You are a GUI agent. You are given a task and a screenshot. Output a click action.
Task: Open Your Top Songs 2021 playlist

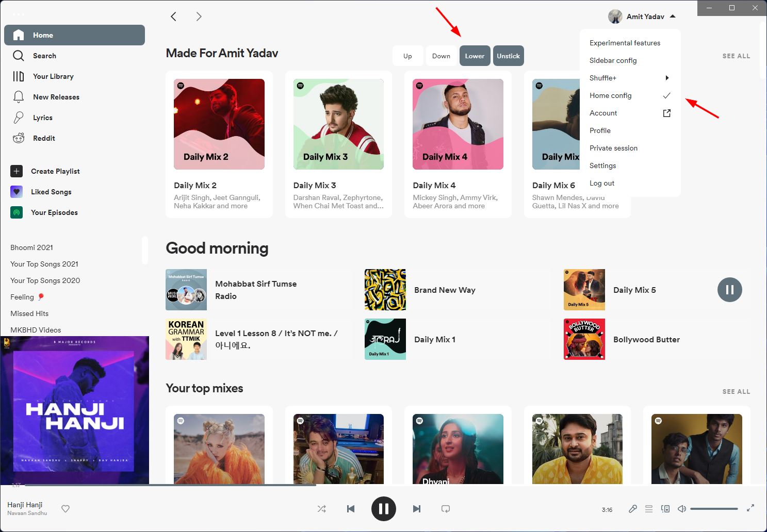pos(44,264)
